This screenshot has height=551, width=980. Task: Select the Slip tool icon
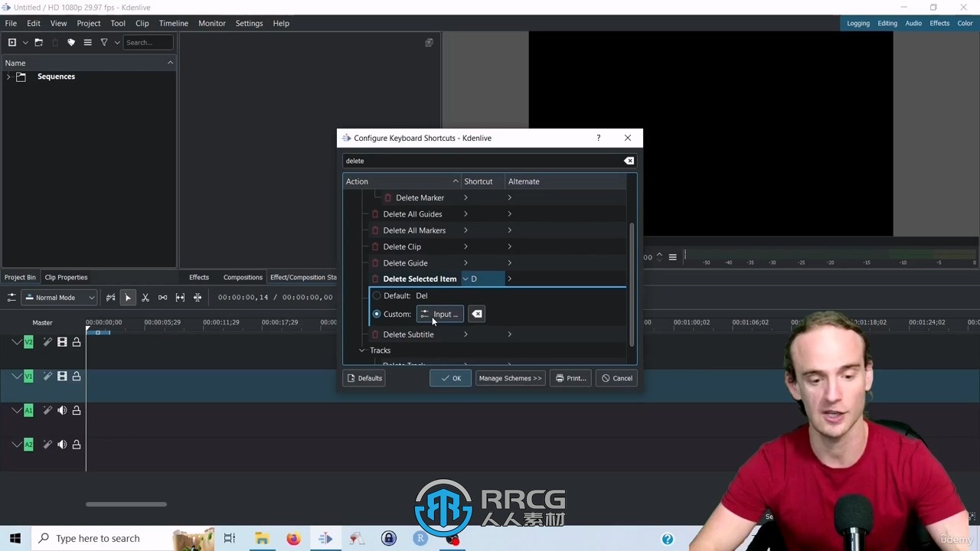pyautogui.click(x=180, y=297)
